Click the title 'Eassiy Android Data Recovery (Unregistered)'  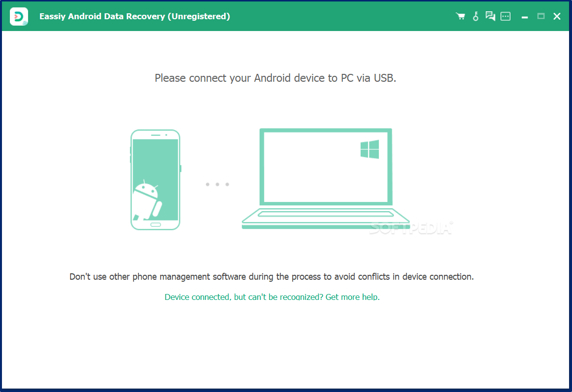click(x=135, y=16)
